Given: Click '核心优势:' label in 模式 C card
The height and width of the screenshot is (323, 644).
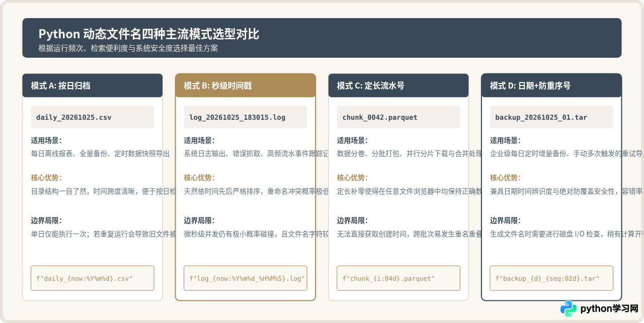Looking at the screenshot, I should (352, 178).
